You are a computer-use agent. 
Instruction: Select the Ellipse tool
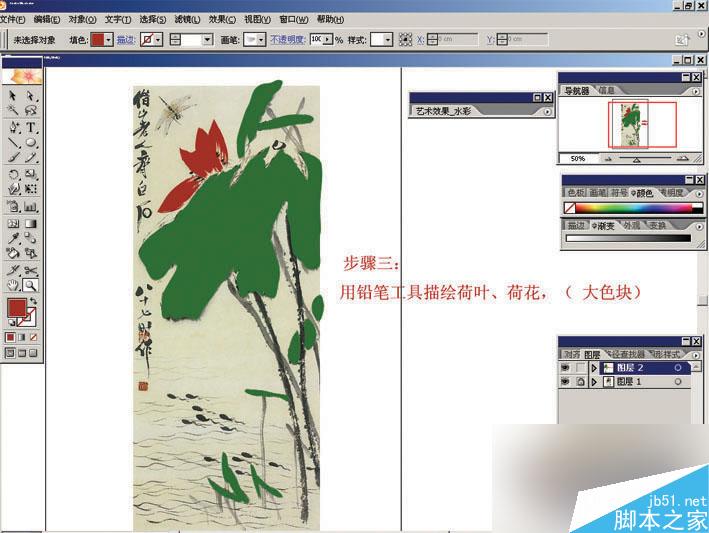[x=30, y=142]
